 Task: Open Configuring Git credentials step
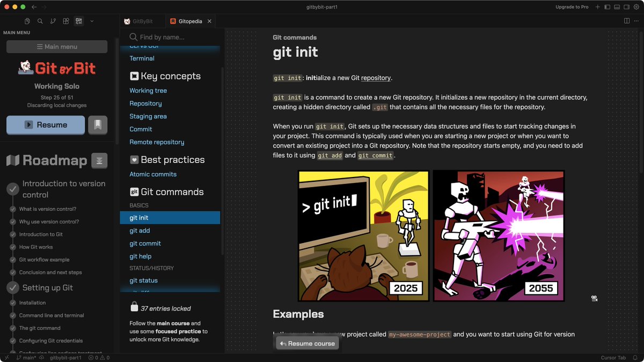click(x=51, y=341)
